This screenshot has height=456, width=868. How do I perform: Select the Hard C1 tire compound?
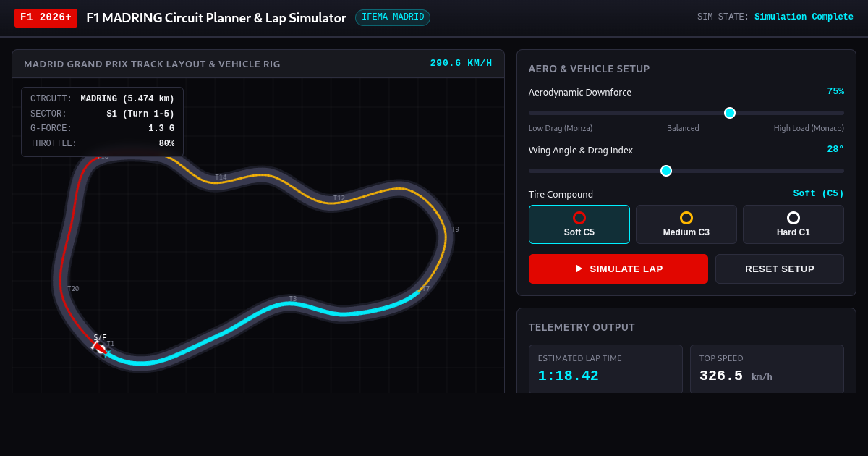click(793, 224)
